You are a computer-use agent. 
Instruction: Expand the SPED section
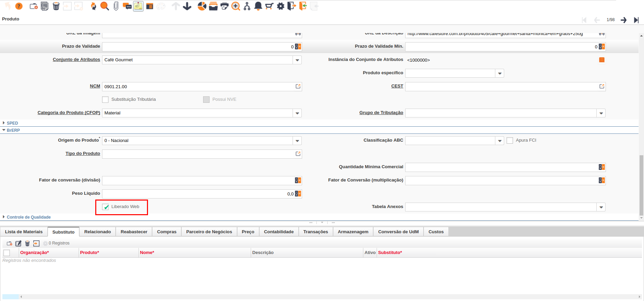pyautogui.click(x=12, y=123)
